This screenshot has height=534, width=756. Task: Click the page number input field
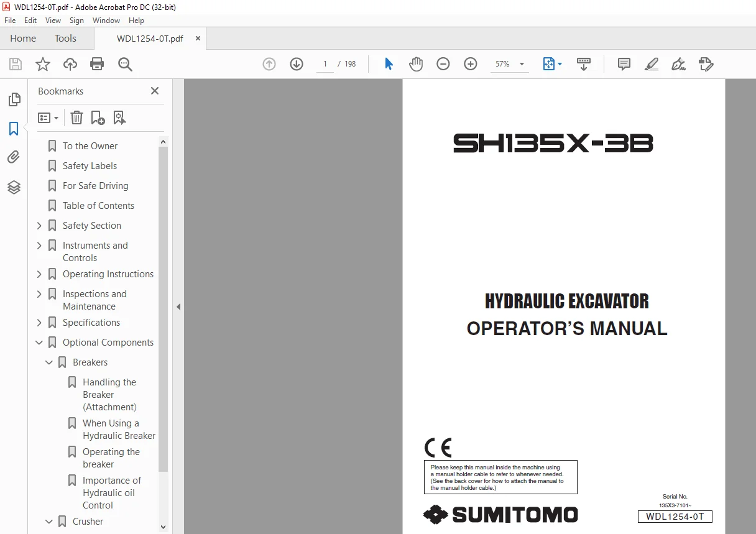coord(325,64)
